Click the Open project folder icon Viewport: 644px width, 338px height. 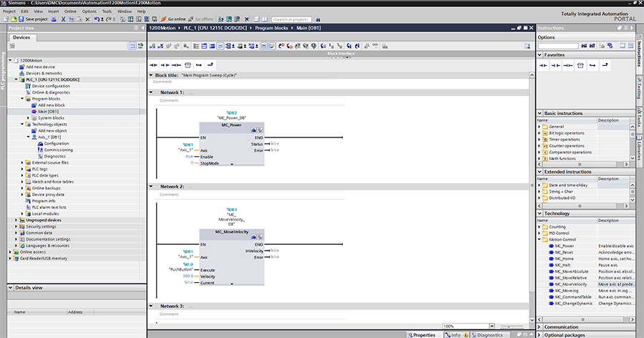(14, 19)
